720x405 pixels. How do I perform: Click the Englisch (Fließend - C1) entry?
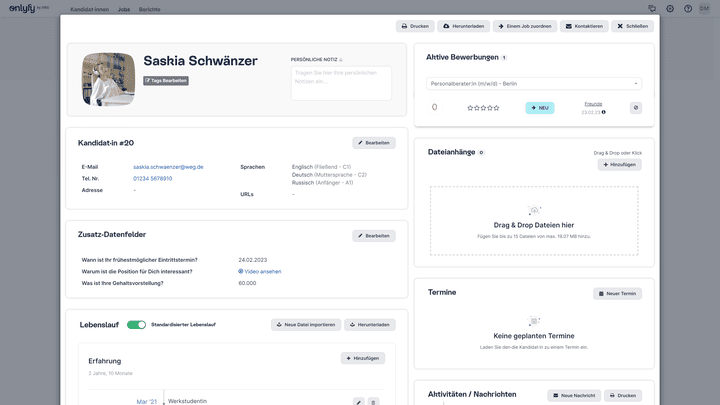[x=321, y=167]
